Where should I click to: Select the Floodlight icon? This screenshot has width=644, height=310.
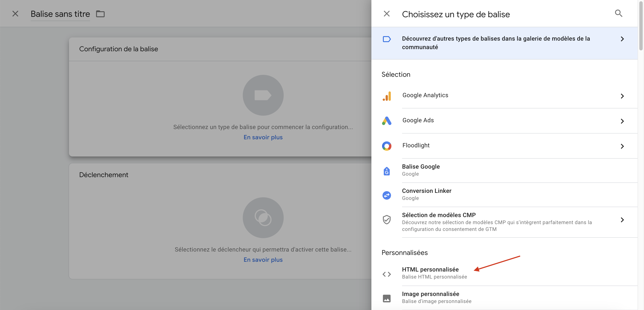(387, 146)
